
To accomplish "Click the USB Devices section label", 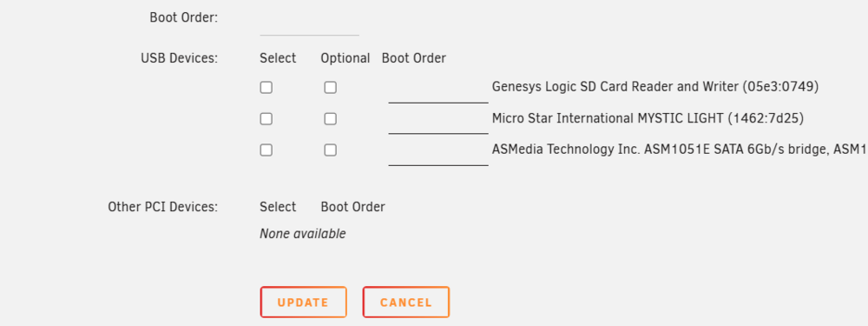I will (x=180, y=58).
